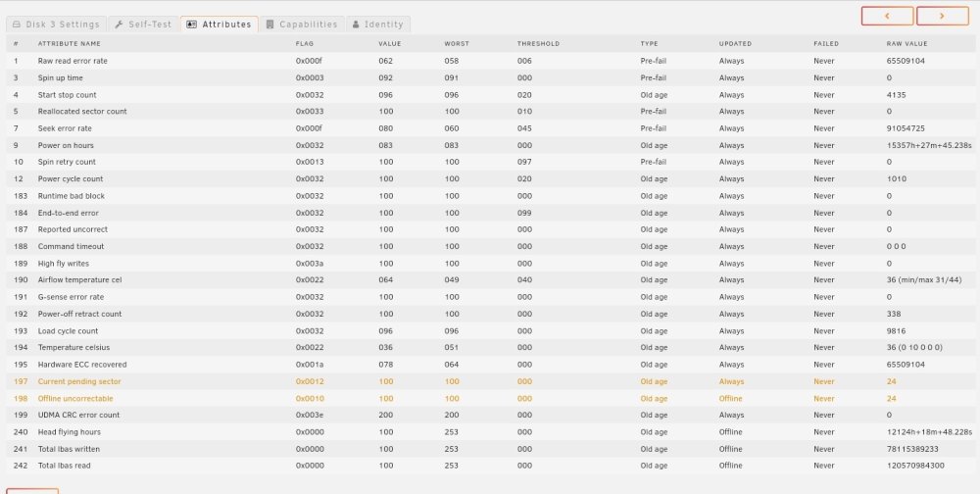
Task: Click raw value 120570984300
Action: (915, 466)
